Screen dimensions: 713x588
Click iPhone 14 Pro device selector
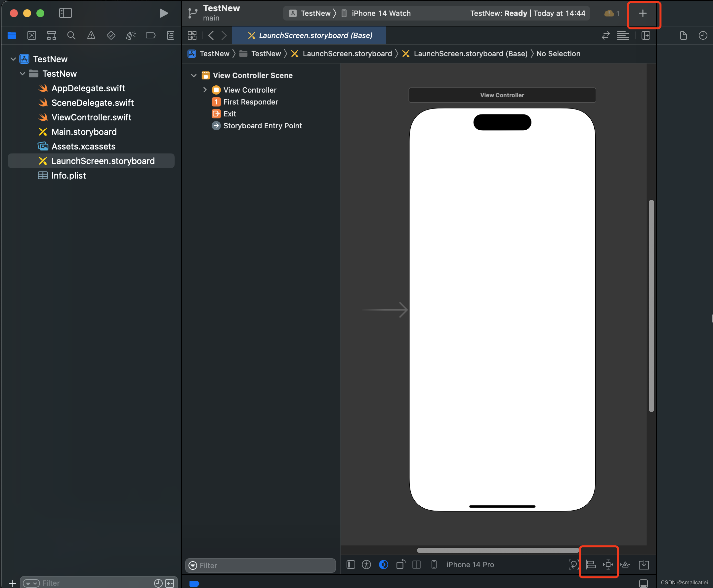click(x=470, y=565)
